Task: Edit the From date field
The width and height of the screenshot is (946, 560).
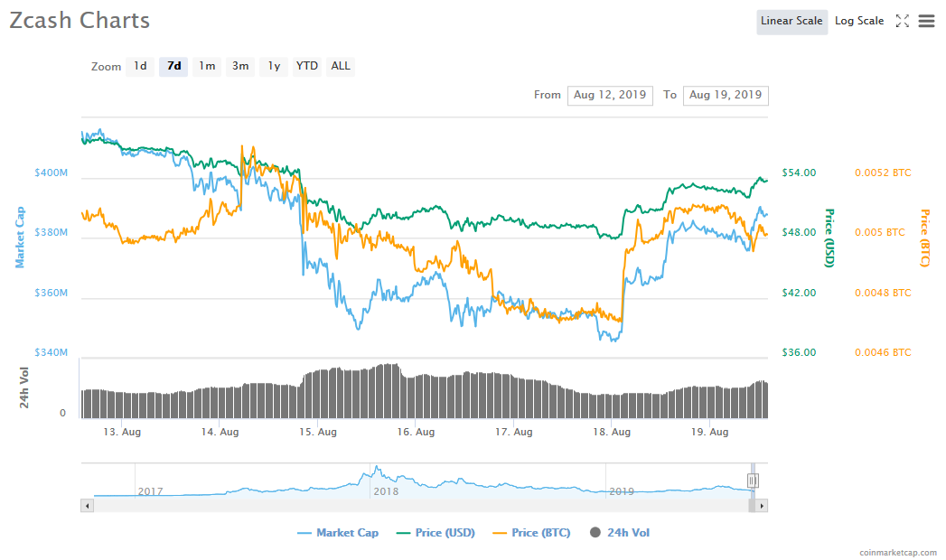Action: click(x=610, y=95)
